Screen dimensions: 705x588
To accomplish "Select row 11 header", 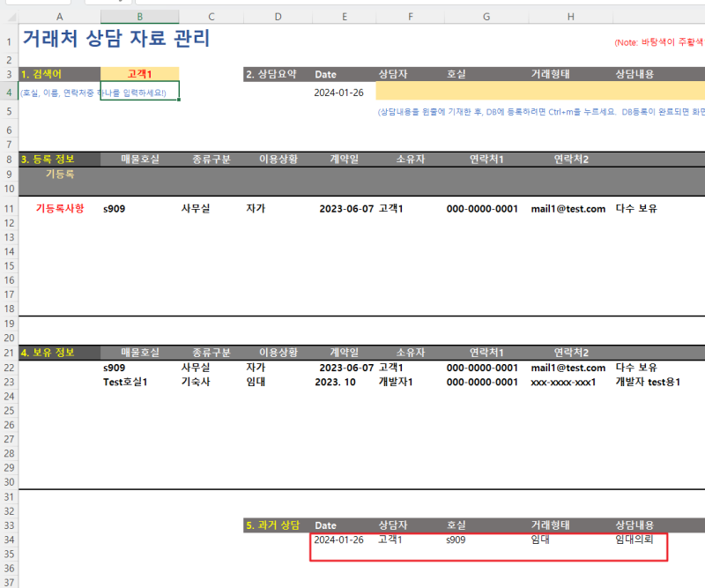I will pyautogui.click(x=9, y=209).
